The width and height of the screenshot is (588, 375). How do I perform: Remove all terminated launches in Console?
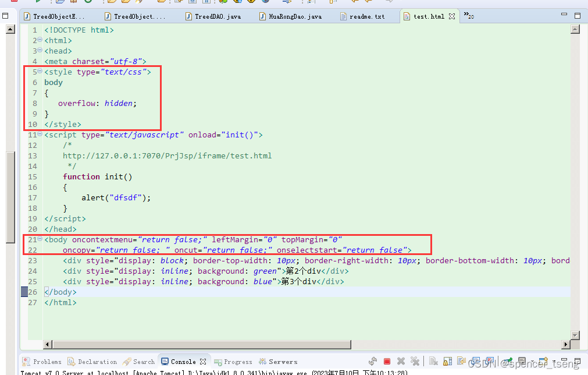[x=415, y=361]
